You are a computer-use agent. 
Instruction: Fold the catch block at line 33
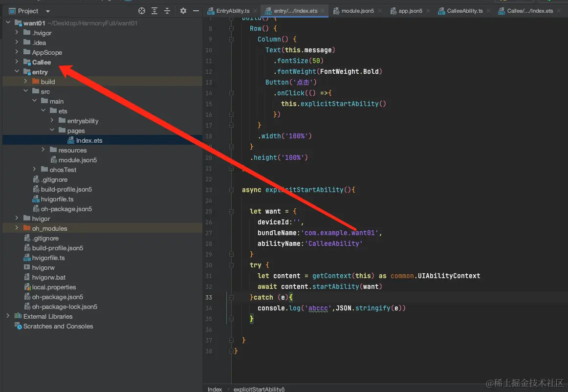pos(232,297)
